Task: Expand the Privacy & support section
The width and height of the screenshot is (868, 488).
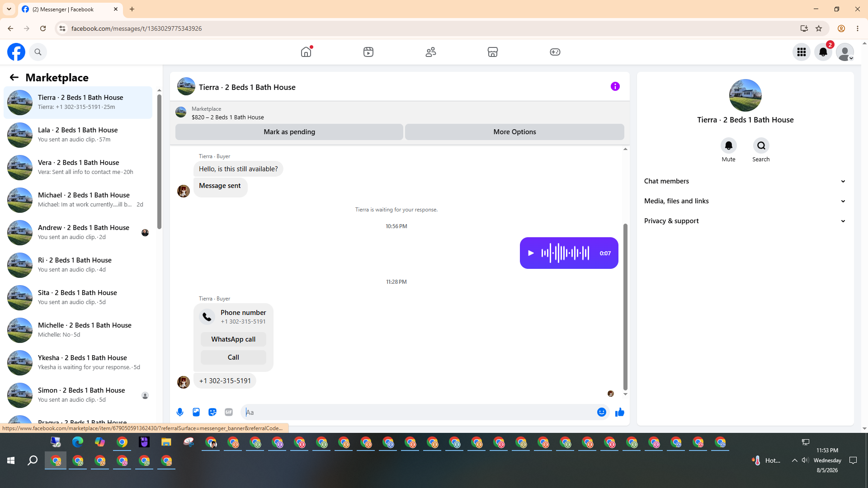Action: [745, 221]
